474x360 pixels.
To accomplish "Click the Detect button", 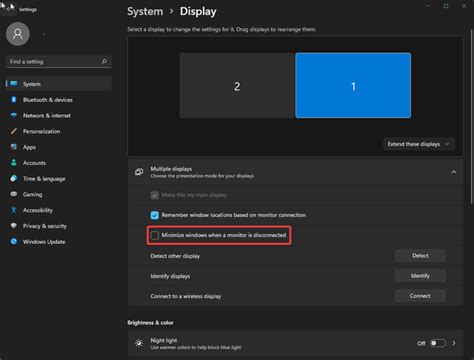I will pos(420,256).
